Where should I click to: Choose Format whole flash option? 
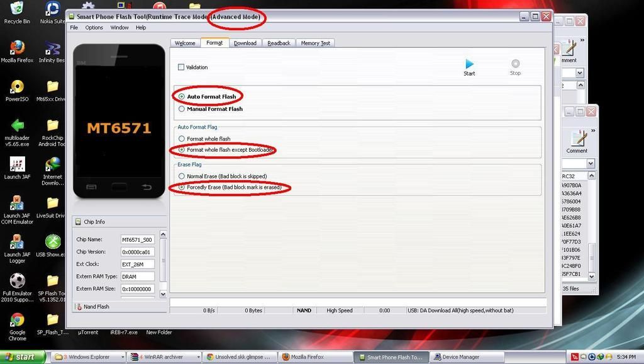[x=182, y=139]
